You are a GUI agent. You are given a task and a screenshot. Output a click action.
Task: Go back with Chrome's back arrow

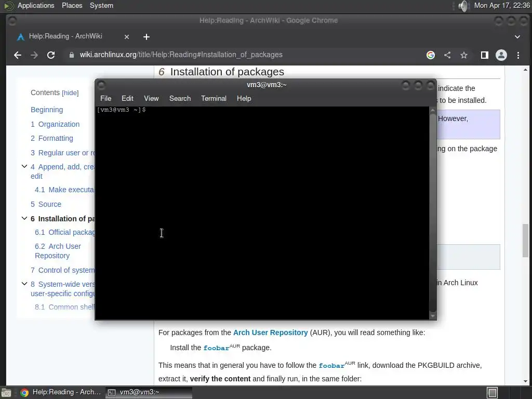click(x=18, y=55)
